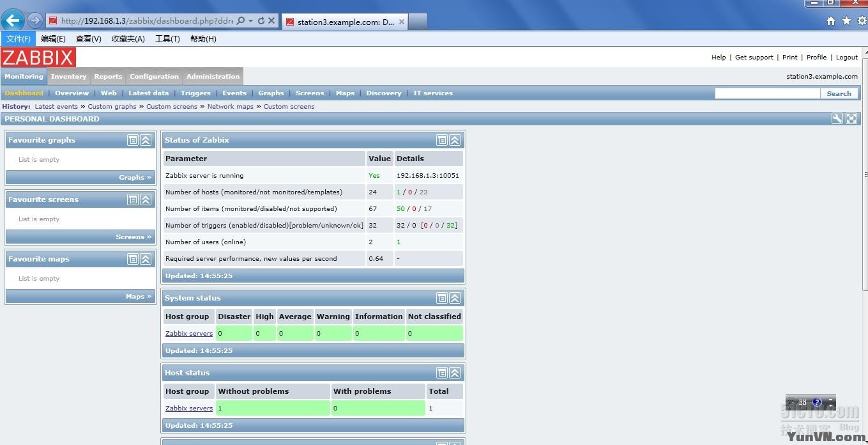Open the Administration main tab
This screenshot has width=868, height=445.
(x=213, y=76)
